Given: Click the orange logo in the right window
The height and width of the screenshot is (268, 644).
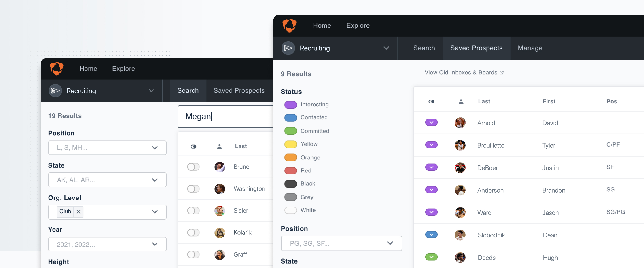Looking at the screenshot, I should (x=289, y=25).
